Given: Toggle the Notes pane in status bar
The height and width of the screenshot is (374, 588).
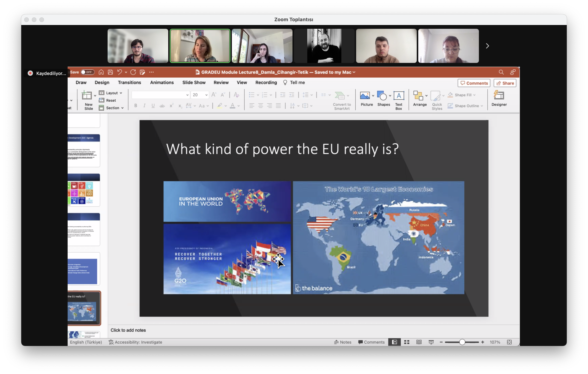Looking at the screenshot, I should [343, 342].
